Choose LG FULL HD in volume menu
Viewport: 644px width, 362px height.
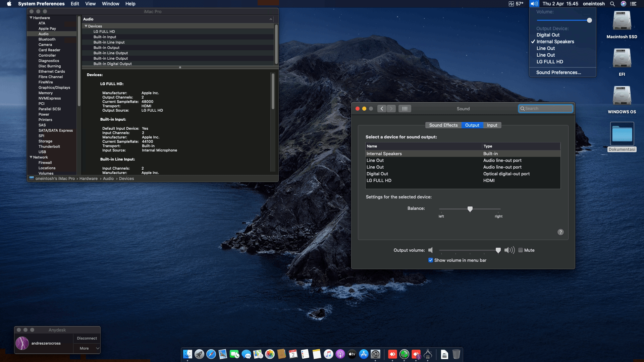pyautogui.click(x=562, y=62)
